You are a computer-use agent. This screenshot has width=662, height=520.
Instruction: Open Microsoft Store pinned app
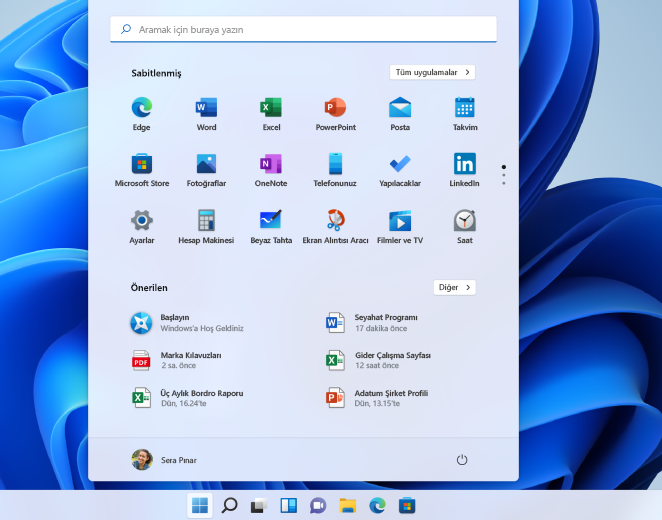(x=141, y=164)
